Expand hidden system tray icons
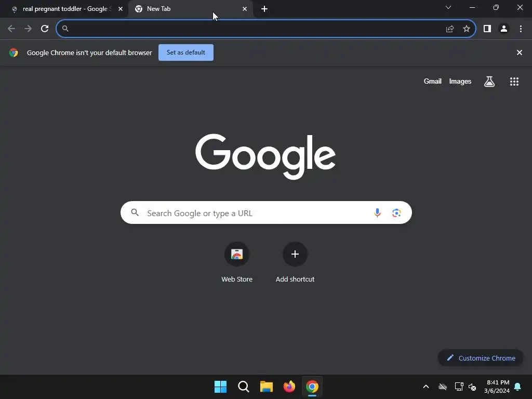Screen dimensions: 532x399 point(426,387)
